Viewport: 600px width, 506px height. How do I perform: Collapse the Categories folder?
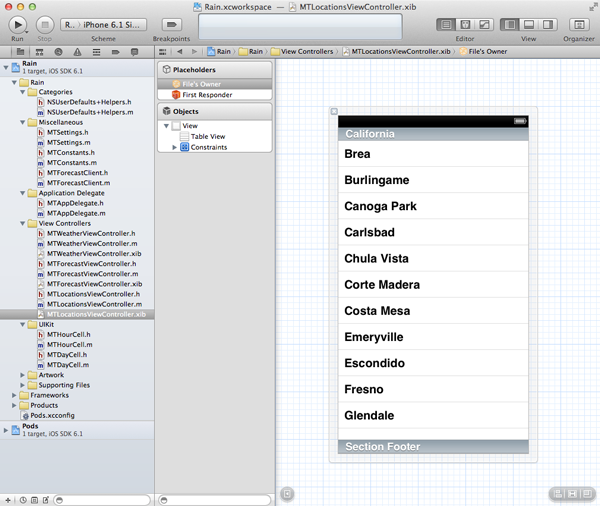click(x=23, y=92)
